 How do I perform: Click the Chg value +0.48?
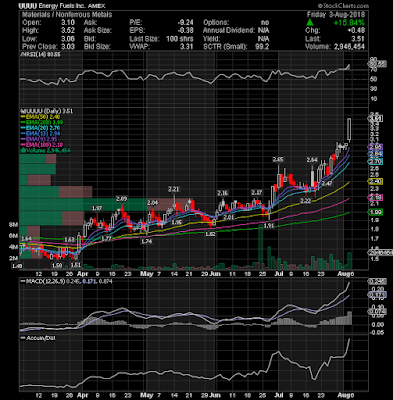coord(356,30)
